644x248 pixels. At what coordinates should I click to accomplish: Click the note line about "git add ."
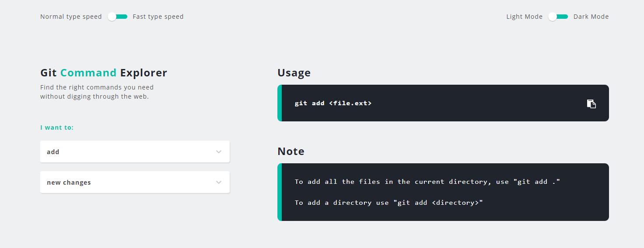pos(427,182)
